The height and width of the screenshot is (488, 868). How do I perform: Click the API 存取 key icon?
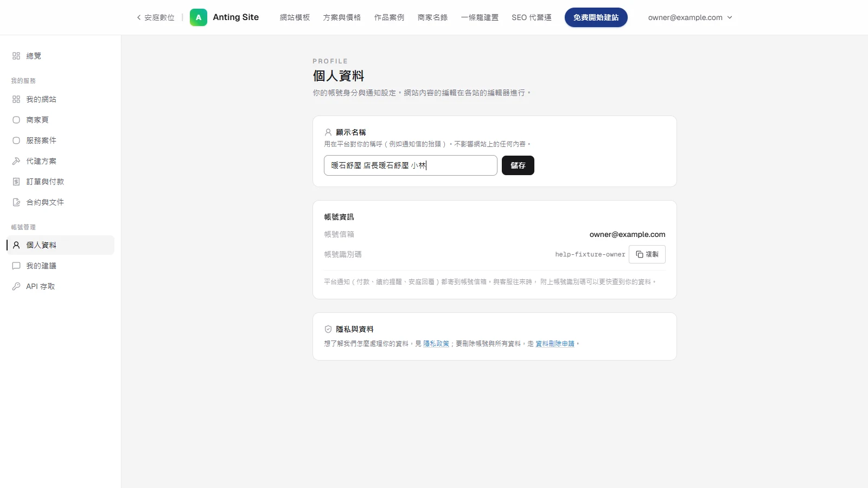pos(16,286)
